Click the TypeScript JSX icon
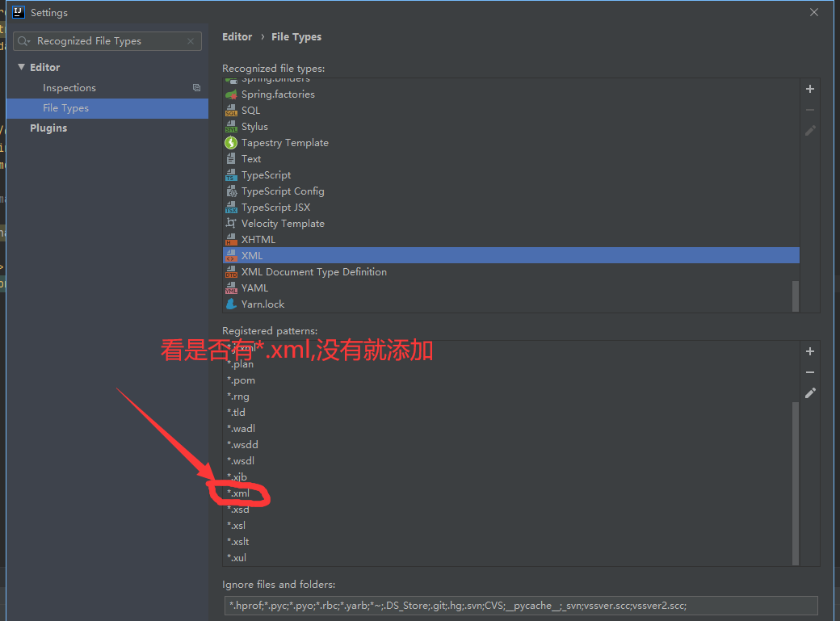Image resolution: width=840 pixels, height=621 pixels. [231, 208]
